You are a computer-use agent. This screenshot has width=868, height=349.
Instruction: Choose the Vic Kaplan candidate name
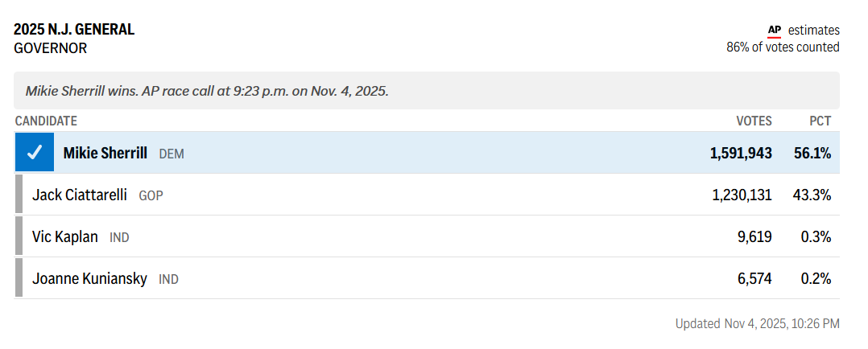click(65, 236)
